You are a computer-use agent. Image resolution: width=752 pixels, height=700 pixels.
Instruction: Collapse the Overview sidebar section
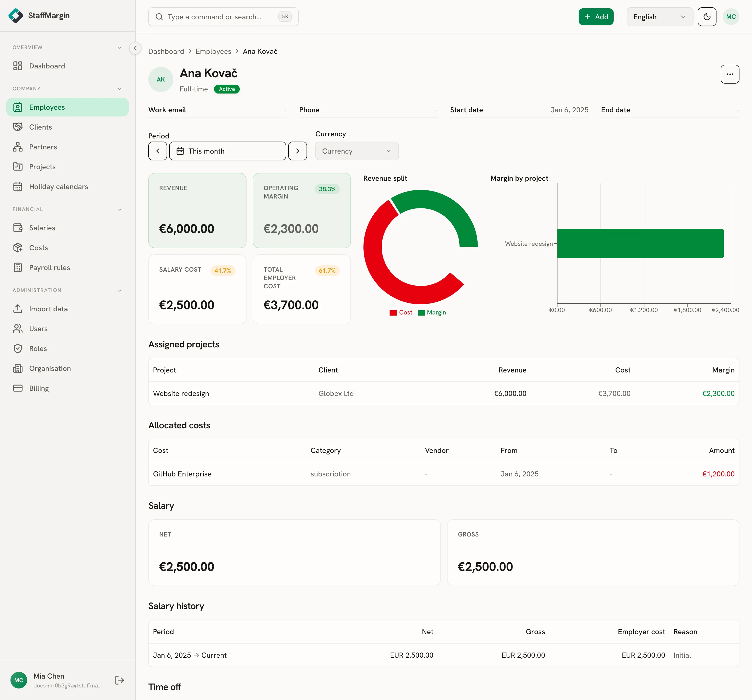click(x=120, y=47)
